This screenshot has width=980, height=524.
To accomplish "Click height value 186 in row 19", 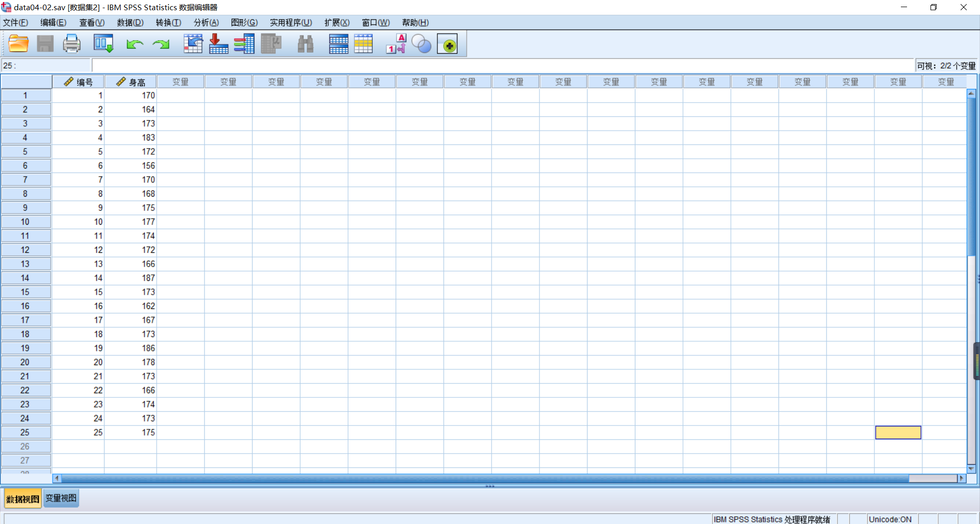I will [131, 348].
